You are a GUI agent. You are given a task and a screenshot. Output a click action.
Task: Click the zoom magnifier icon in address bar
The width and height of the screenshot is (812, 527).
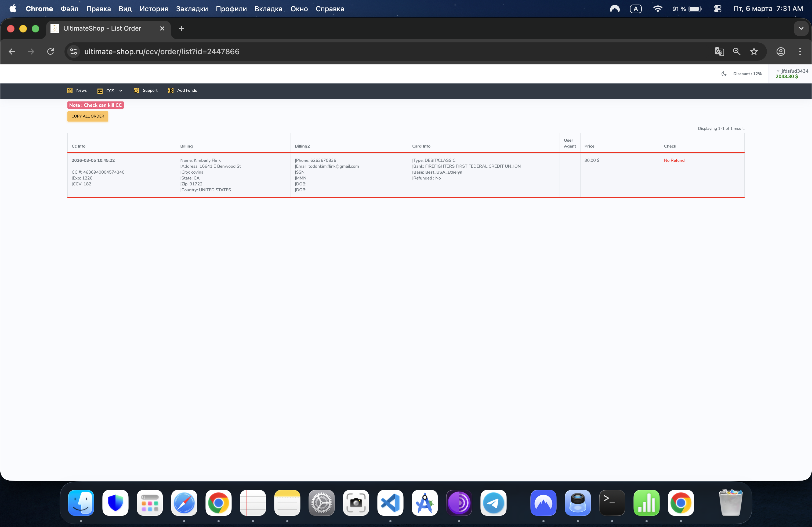click(x=737, y=52)
